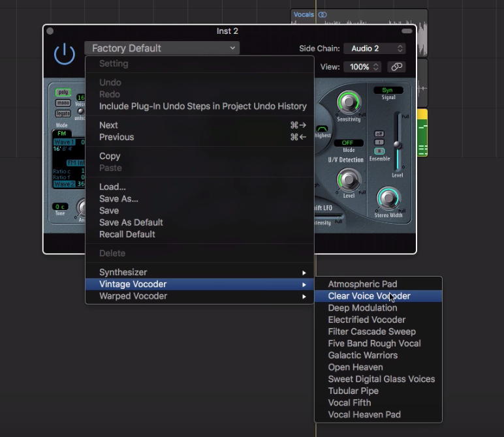
Task: Click the stereo icon on Vocals region
Action: click(323, 15)
